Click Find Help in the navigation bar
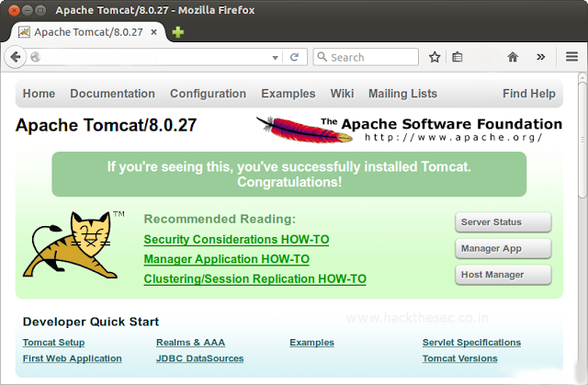Screen dimensions: 588x385 point(529,94)
